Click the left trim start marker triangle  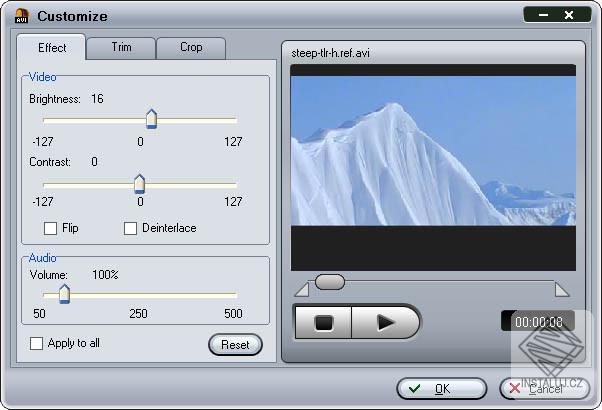pos(302,289)
